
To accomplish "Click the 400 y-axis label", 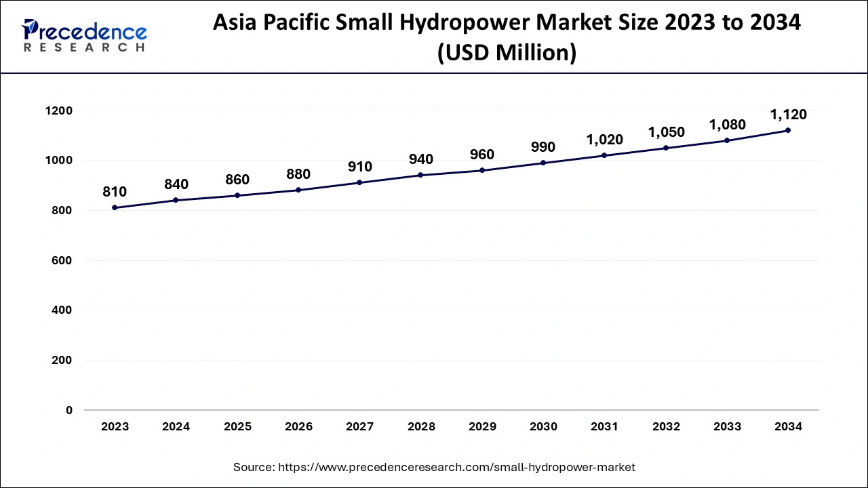I will tap(62, 310).
